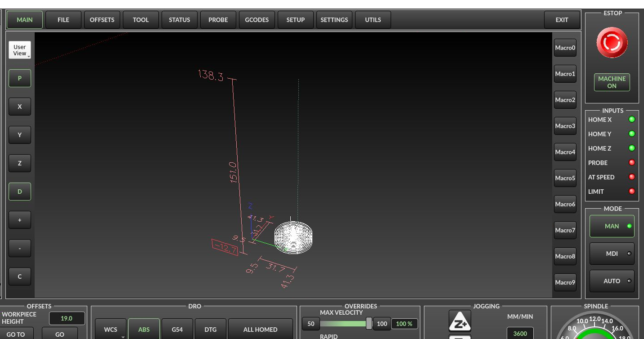This screenshot has height=339, width=644.
Task: Select MAN manual mode
Action: point(612,226)
